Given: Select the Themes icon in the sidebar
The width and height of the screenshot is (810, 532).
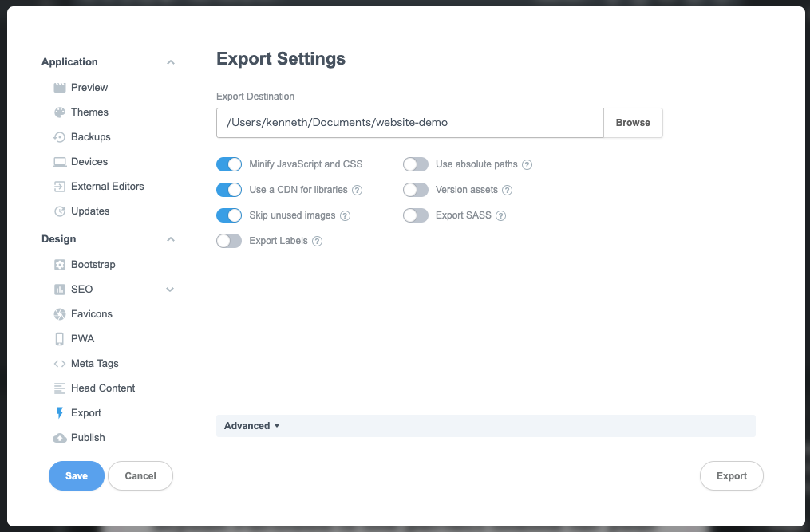Looking at the screenshot, I should (59, 112).
